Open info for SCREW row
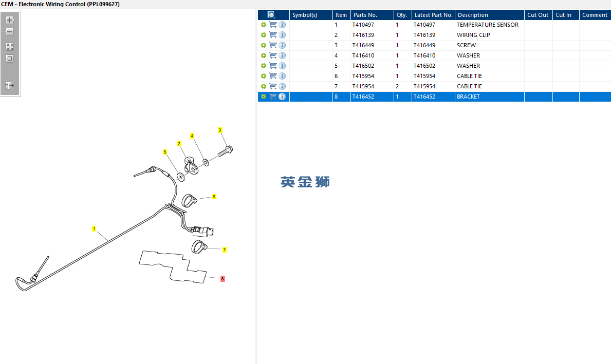The image size is (611, 364). click(x=282, y=45)
